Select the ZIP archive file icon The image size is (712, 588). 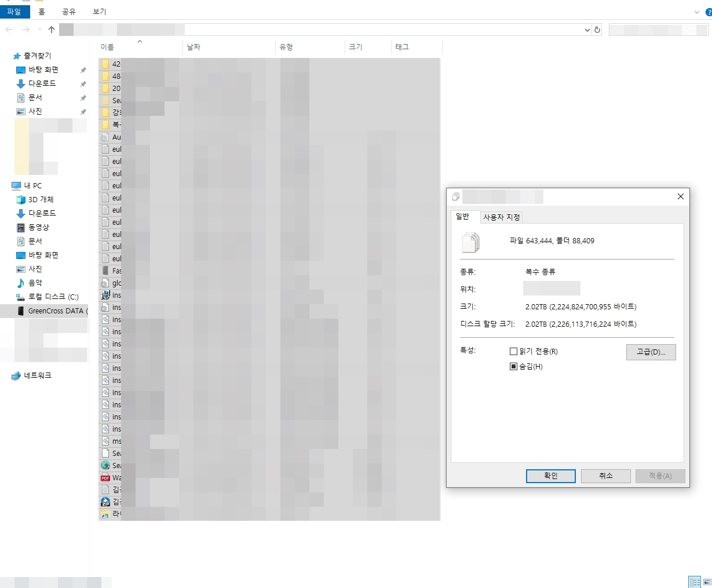[105, 502]
